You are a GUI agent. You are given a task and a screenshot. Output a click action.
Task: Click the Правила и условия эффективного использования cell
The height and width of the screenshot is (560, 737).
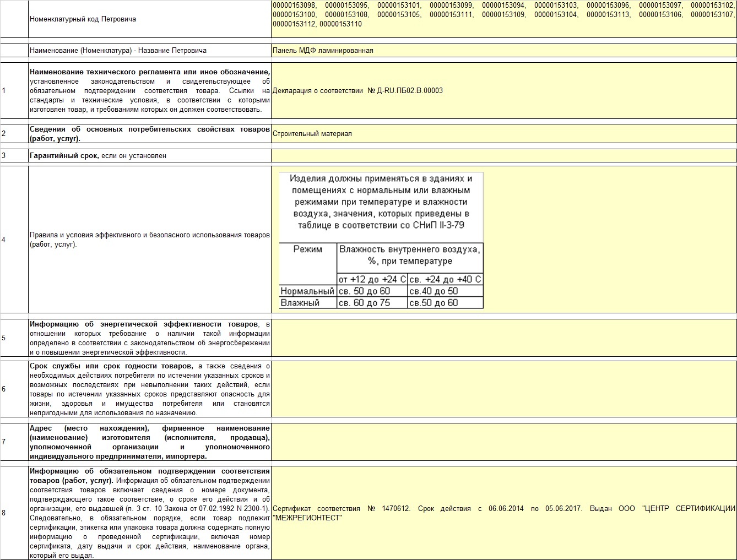pyautogui.click(x=150, y=240)
